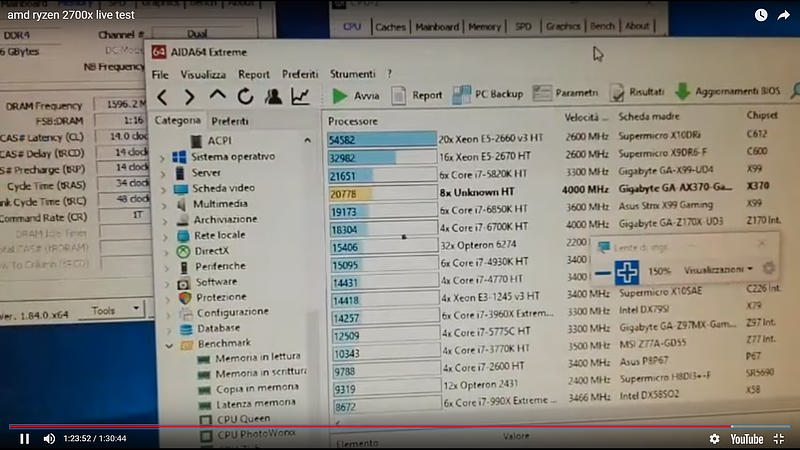The width and height of the screenshot is (800, 450).
Task: Select Rete locale tree item
Action: (219, 235)
